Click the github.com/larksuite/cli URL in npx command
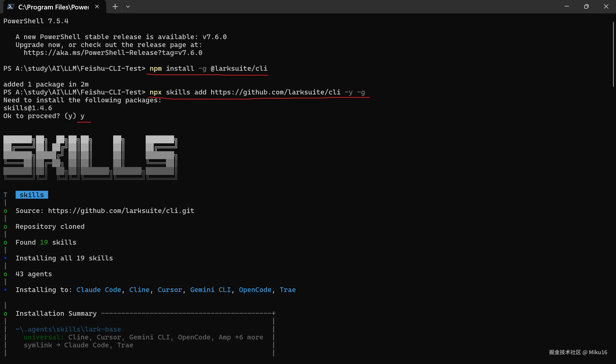The height and width of the screenshot is (364, 616). pos(275,92)
